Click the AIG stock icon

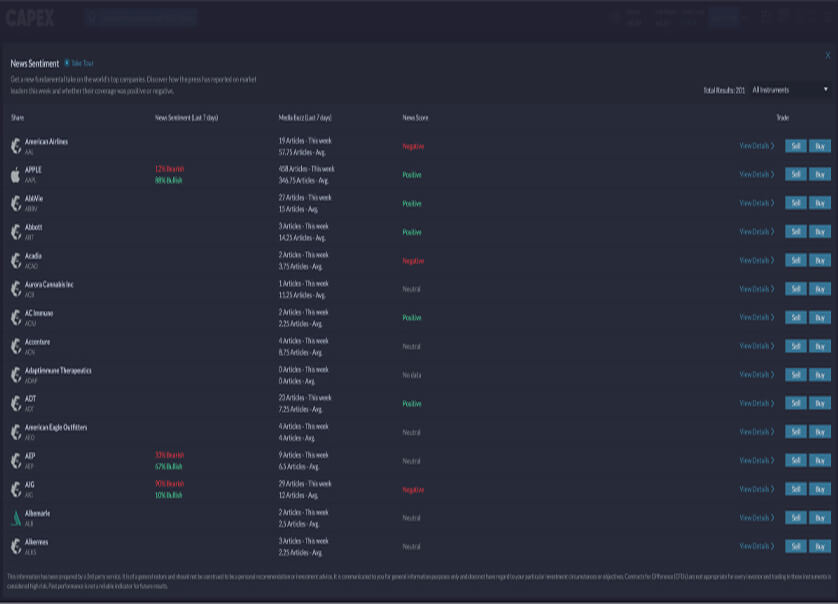15,489
